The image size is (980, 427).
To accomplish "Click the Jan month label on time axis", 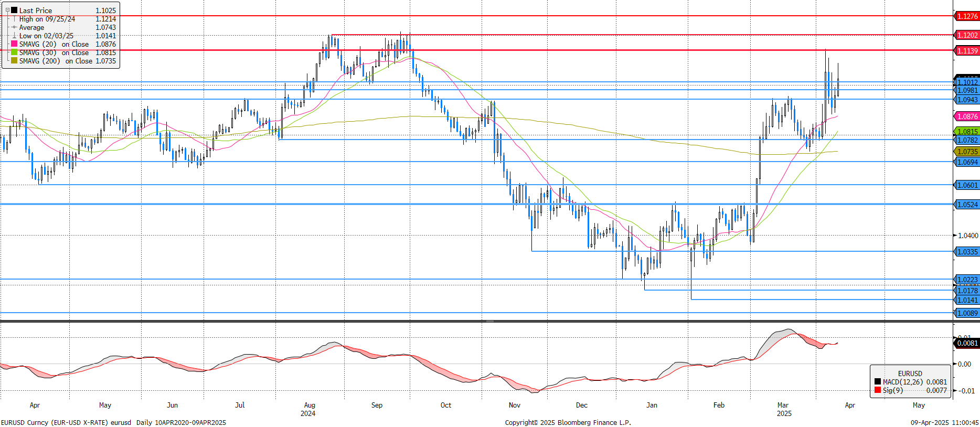I will tap(652, 405).
